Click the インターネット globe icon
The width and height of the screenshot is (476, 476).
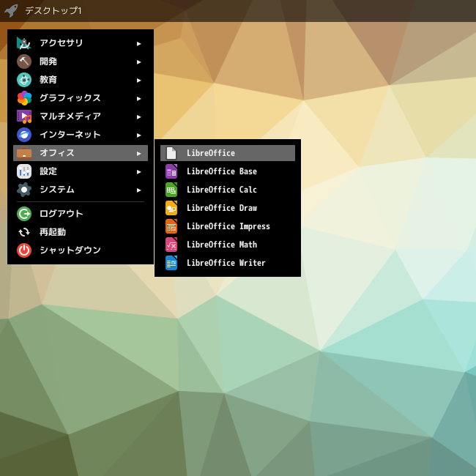[x=24, y=135]
